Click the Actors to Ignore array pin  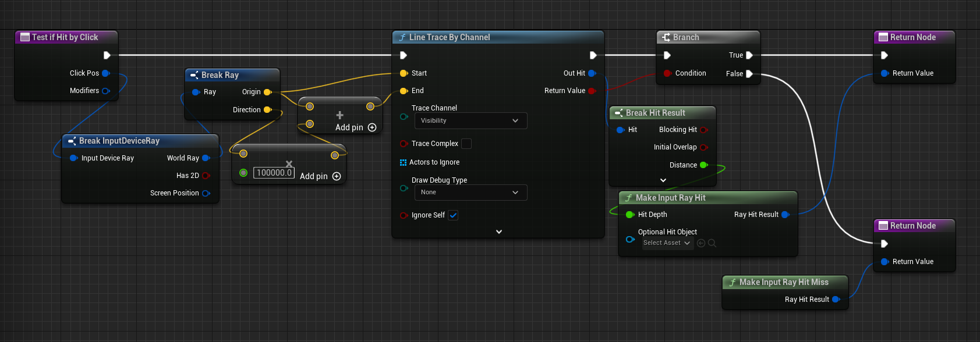(403, 162)
